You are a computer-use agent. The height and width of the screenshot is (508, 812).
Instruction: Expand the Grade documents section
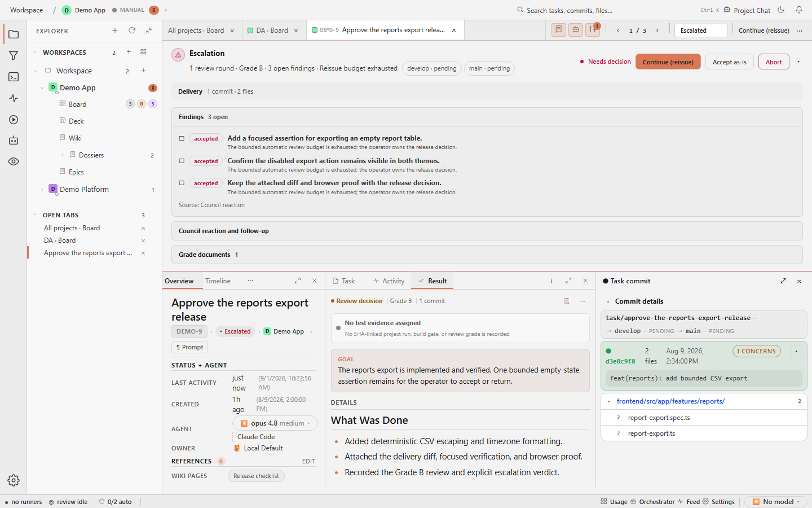(x=487, y=255)
